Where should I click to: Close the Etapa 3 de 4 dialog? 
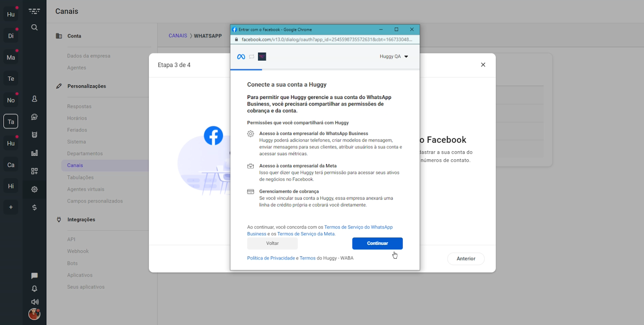[483, 65]
